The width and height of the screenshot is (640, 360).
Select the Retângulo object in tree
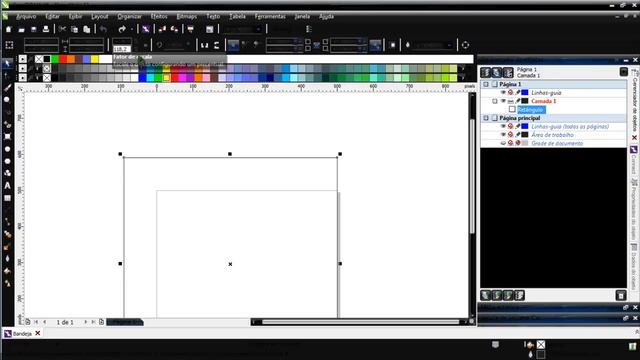[531, 110]
